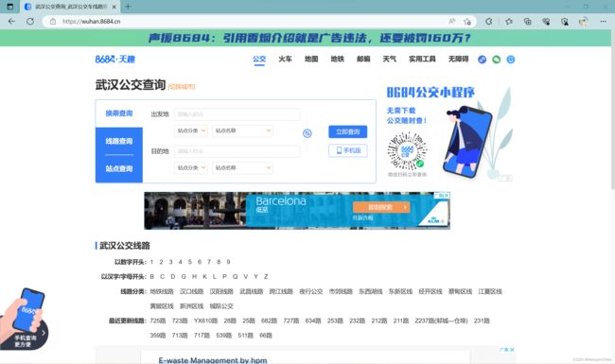Open routes starting with letter Z

266,277
